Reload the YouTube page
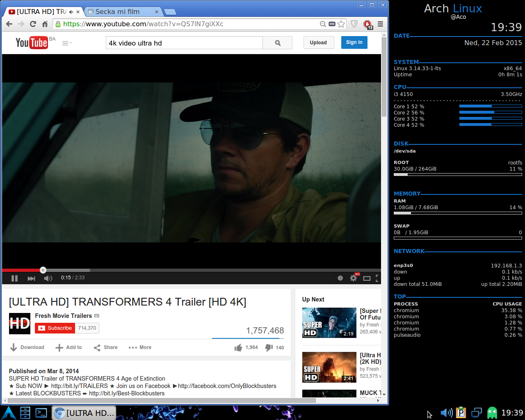The width and height of the screenshot is (525, 420). click(x=33, y=24)
